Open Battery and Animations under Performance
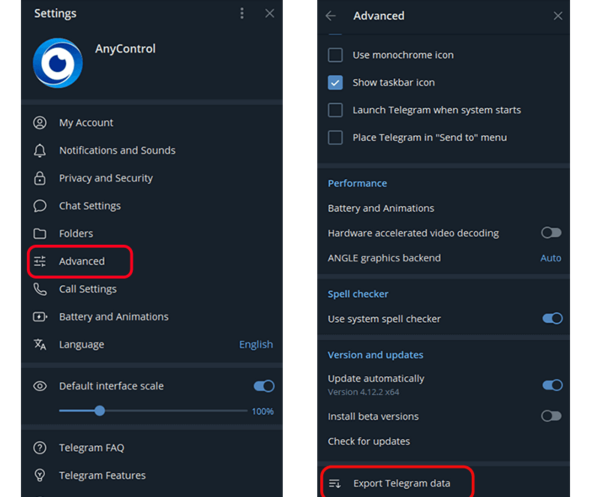 click(381, 208)
